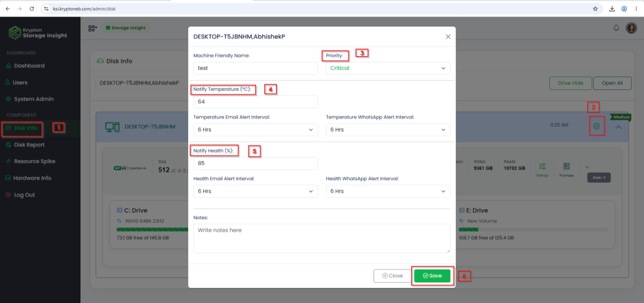Edit the Notify Health percent field
Image resolution: width=644 pixels, height=303 pixels.
(255, 163)
